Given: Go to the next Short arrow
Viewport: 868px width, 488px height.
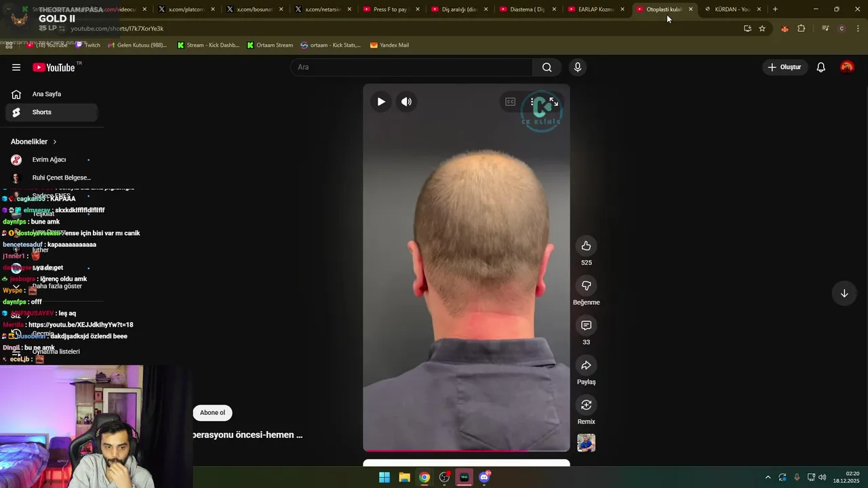Looking at the screenshot, I should (x=844, y=293).
